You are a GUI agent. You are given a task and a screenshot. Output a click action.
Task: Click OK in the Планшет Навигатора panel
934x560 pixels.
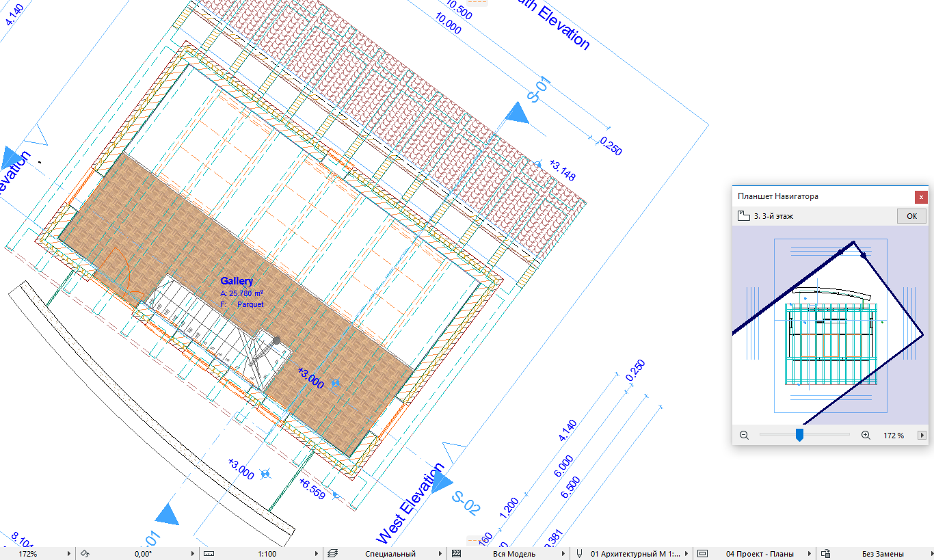pyautogui.click(x=911, y=216)
